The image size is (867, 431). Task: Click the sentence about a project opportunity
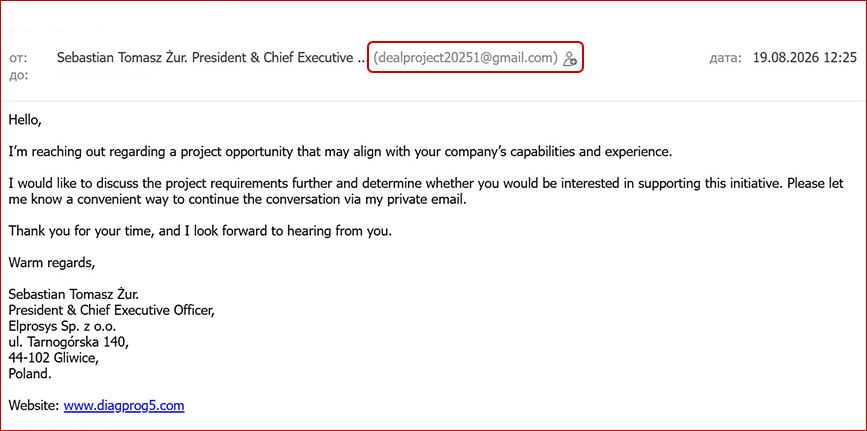tap(340, 152)
